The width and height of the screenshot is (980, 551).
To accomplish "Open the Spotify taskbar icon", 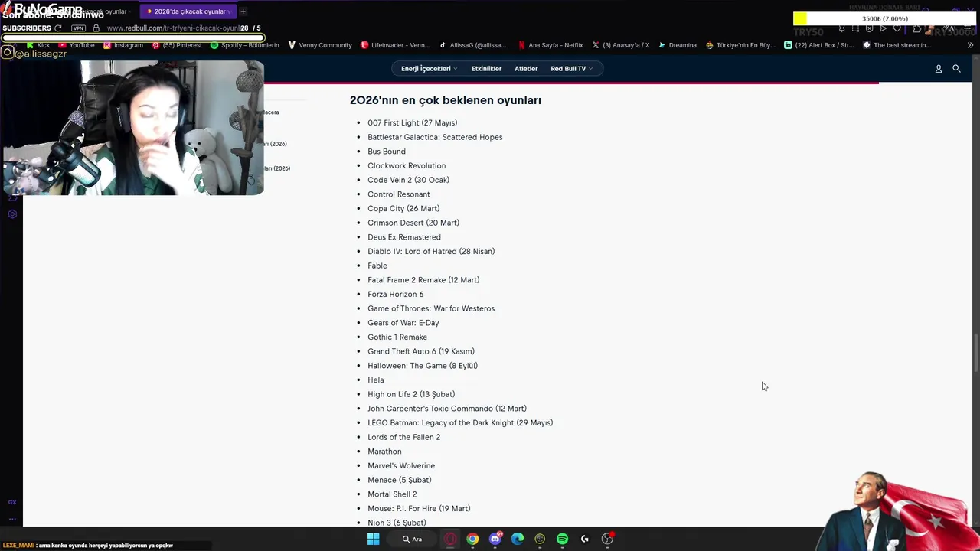I will [x=563, y=539].
